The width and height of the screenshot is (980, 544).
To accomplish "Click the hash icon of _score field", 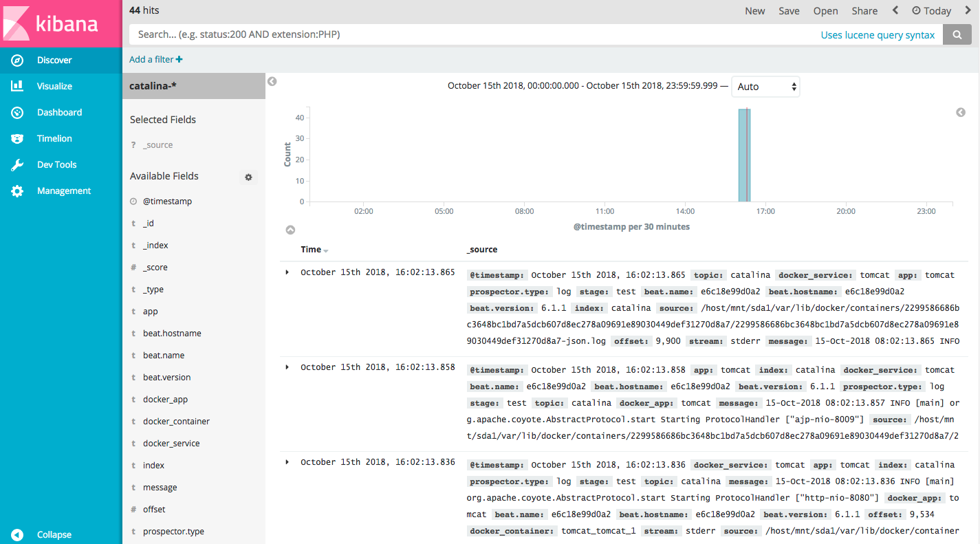I will pos(133,268).
